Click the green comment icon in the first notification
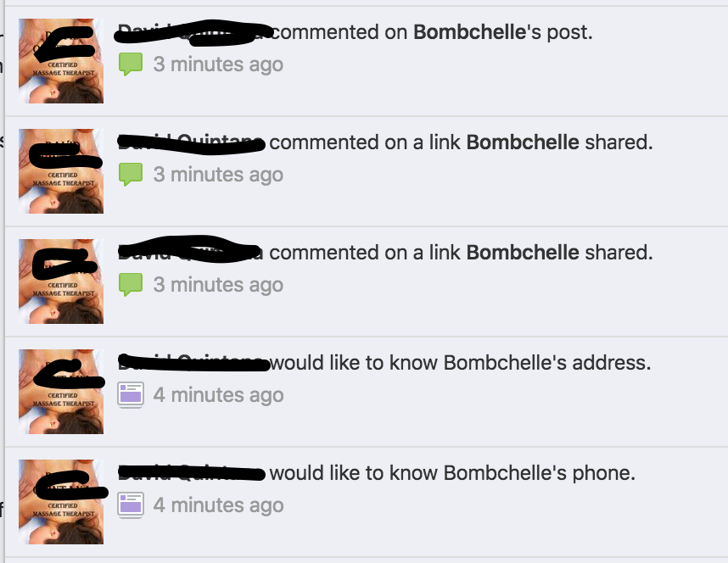The width and height of the screenshot is (728, 563). click(131, 64)
